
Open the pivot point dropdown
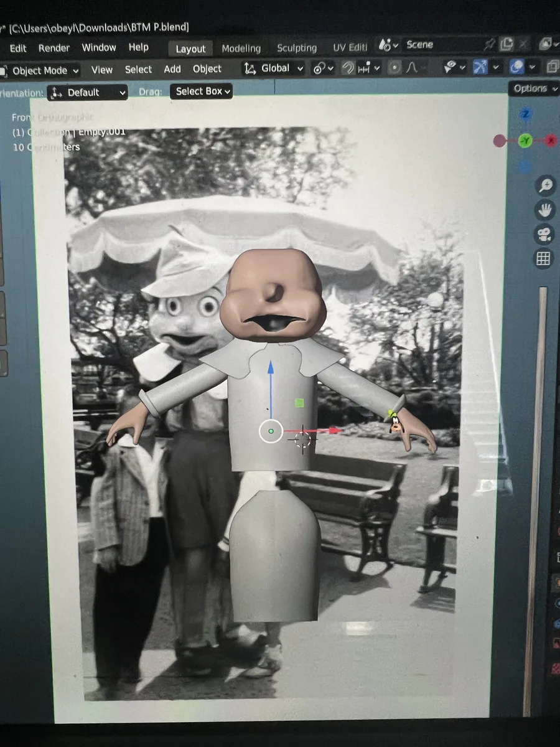[x=323, y=68]
